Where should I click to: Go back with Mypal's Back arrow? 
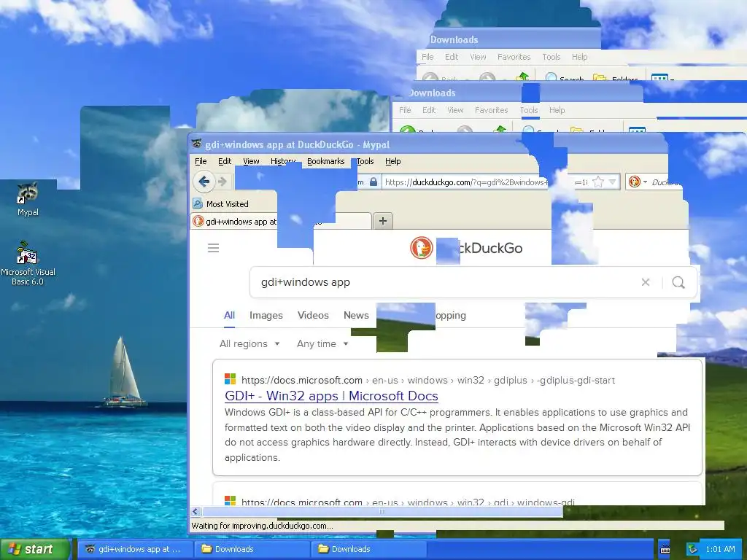[x=204, y=182]
